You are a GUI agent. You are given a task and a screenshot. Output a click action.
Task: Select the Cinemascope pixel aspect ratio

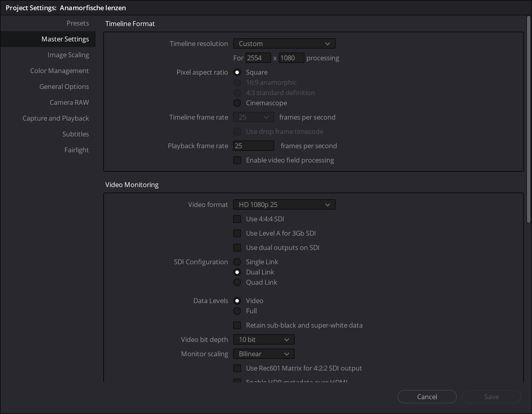point(237,103)
